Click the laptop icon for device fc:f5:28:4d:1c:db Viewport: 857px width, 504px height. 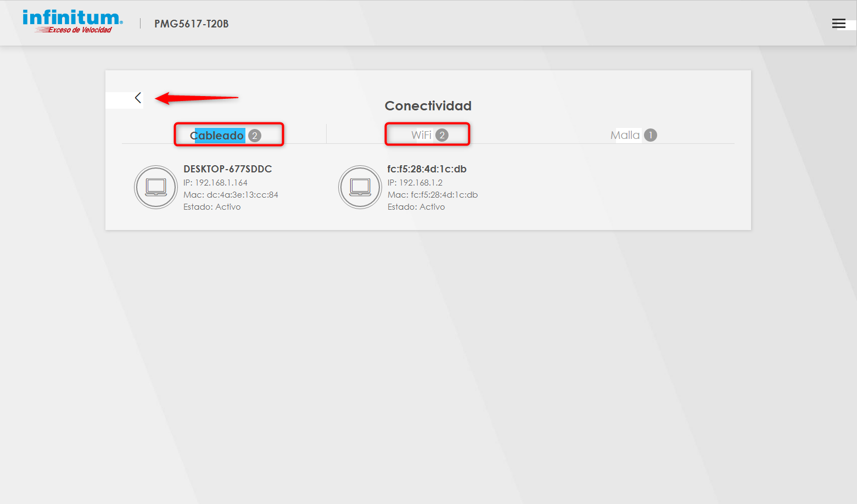[360, 187]
